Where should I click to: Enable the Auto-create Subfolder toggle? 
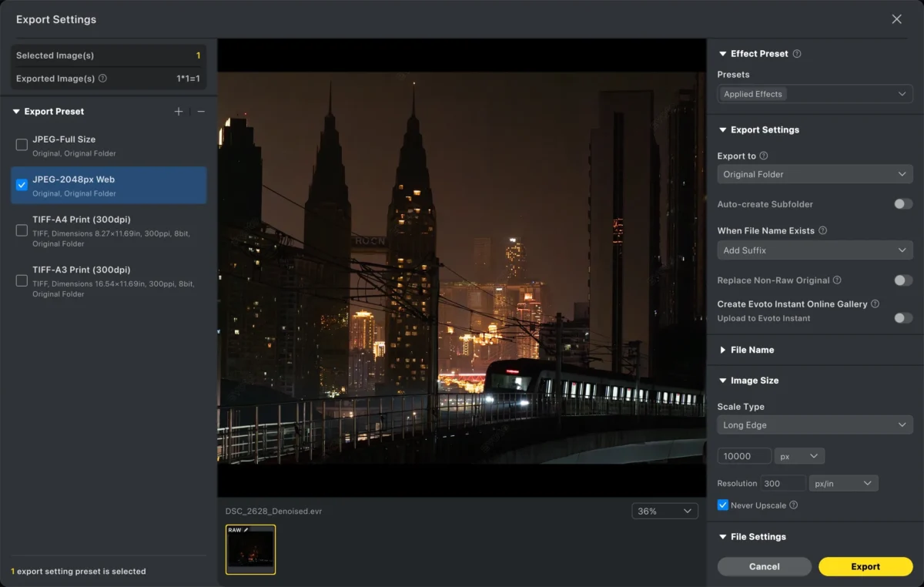tap(902, 204)
